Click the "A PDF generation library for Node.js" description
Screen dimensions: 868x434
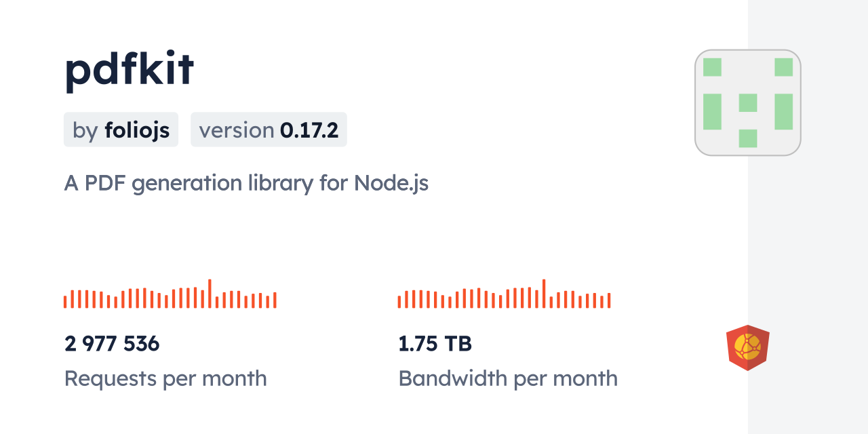pyautogui.click(x=246, y=183)
